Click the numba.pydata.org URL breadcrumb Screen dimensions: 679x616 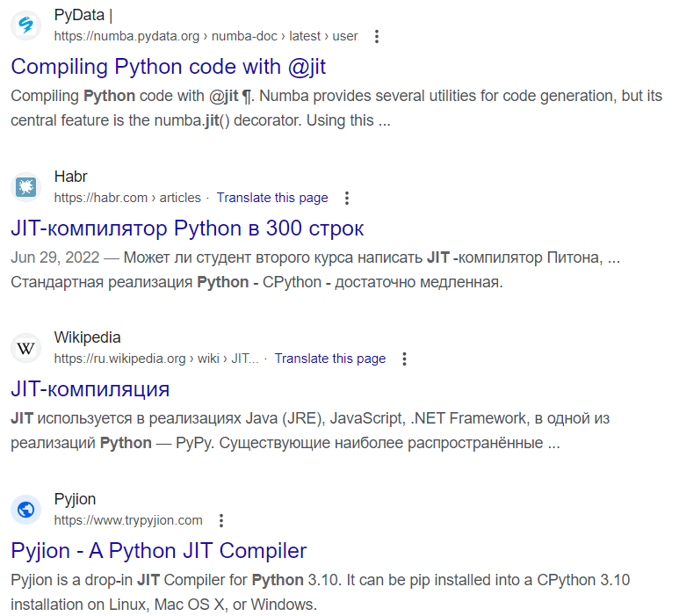click(x=206, y=36)
